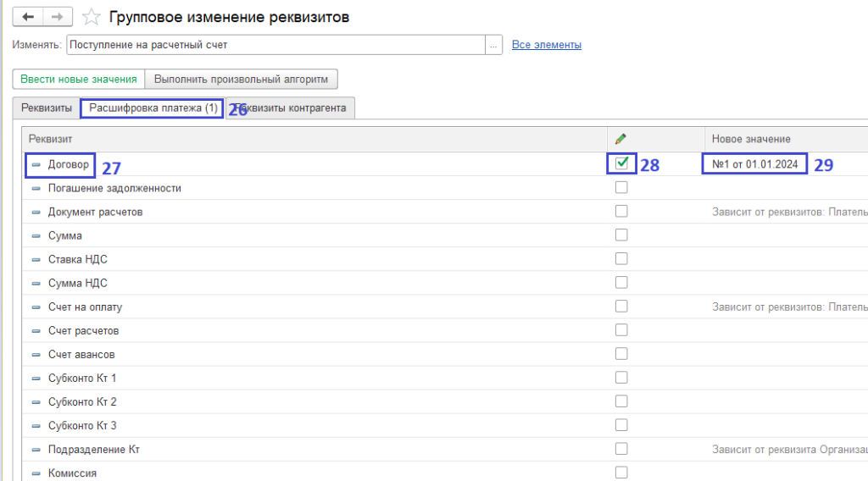868x481 pixels.
Task: Click the pencil icon column header
Action: click(x=620, y=138)
